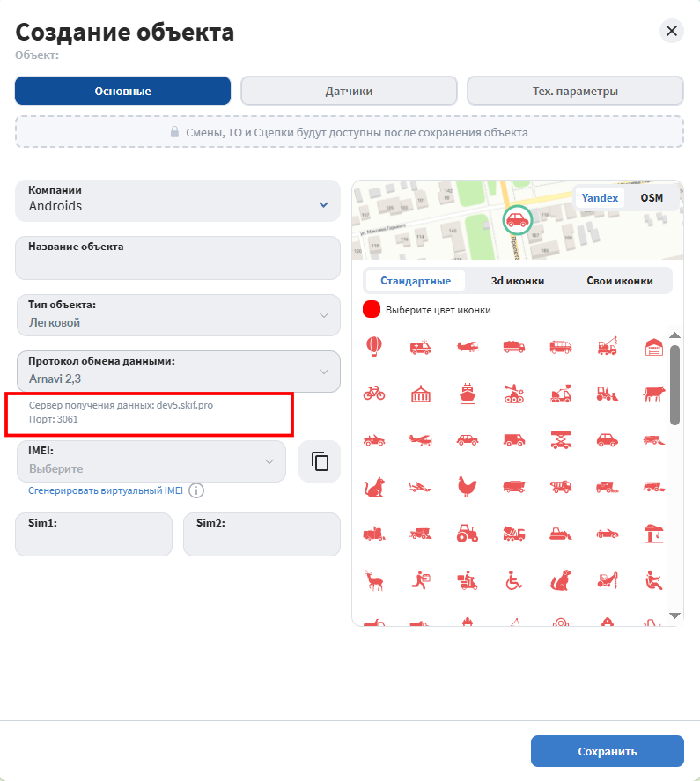Switch to the Основные tab
Screen dimensions: 700x781
pos(122,91)
